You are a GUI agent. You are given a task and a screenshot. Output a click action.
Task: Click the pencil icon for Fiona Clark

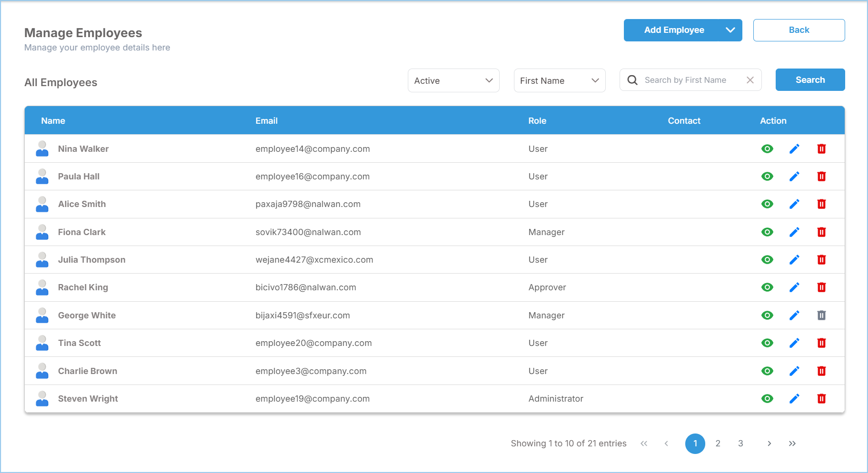[x=794, y=232]
